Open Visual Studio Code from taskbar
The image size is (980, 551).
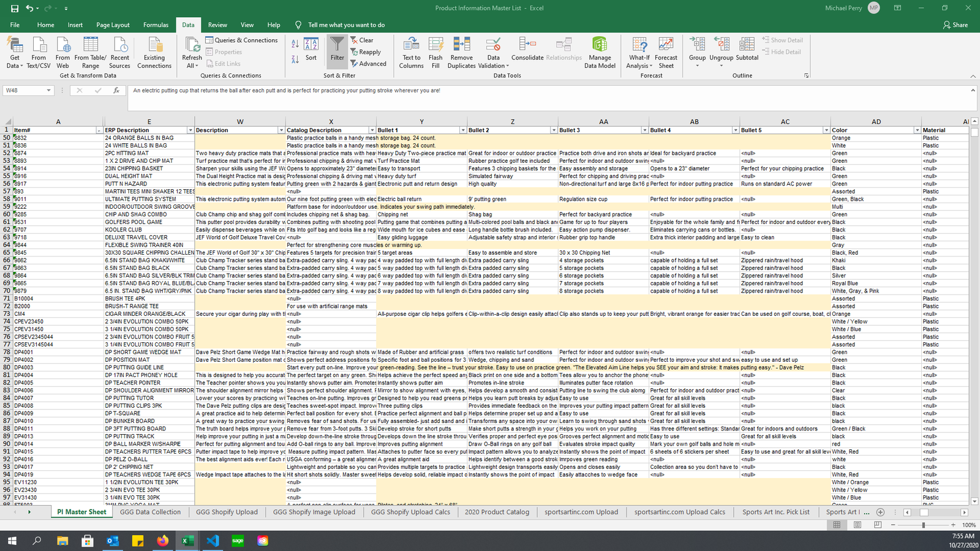point(213,541)
